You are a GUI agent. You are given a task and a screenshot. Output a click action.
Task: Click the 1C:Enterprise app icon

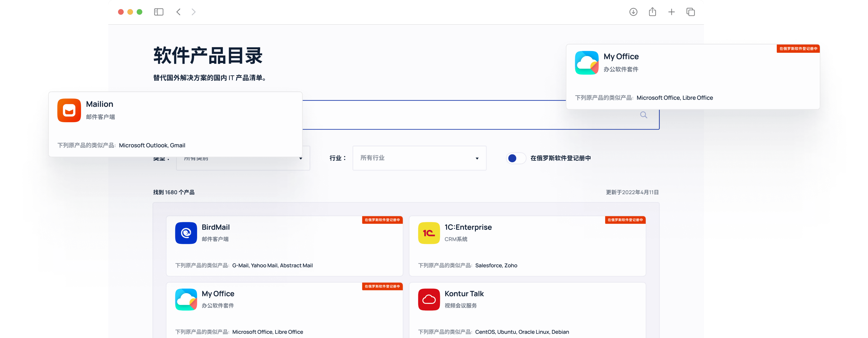point(429,233)
